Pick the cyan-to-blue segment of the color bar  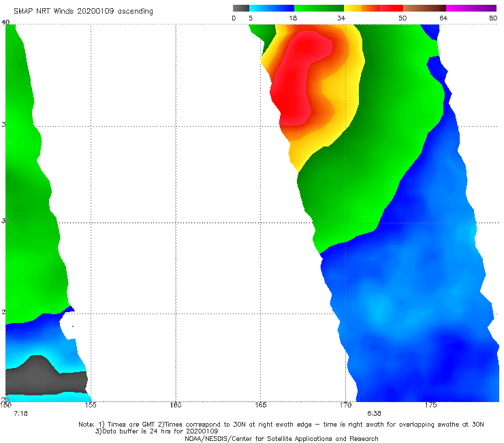click(x=272, y=8)
